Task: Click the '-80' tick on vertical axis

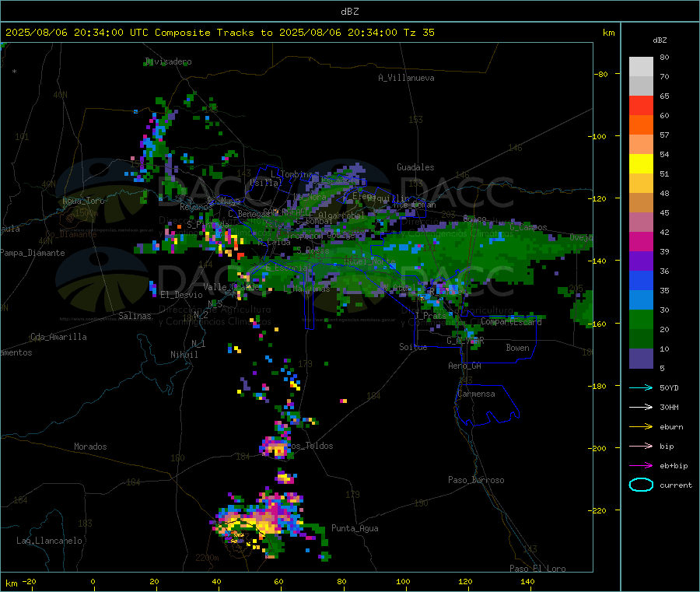Action: [600, 74]
